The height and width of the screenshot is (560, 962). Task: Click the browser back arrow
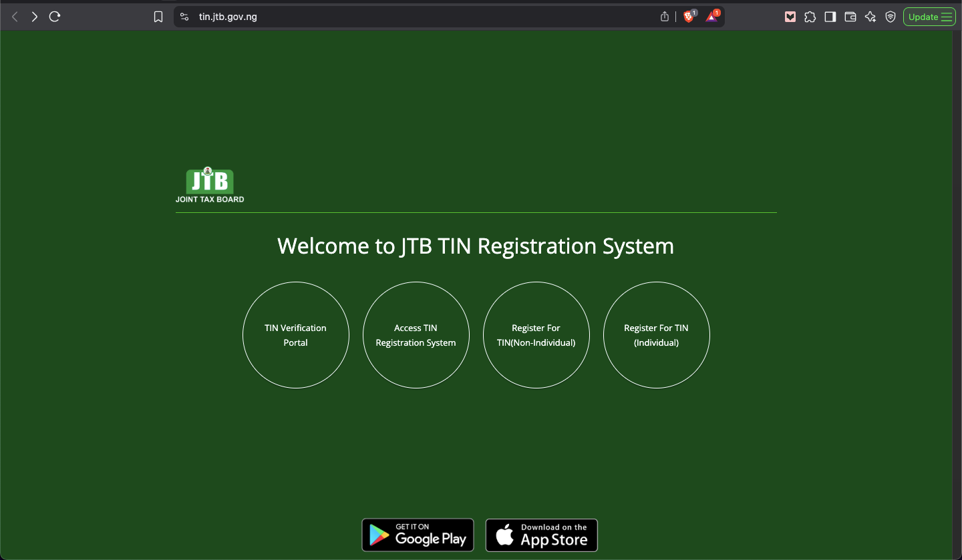click(x=15, y=17)
